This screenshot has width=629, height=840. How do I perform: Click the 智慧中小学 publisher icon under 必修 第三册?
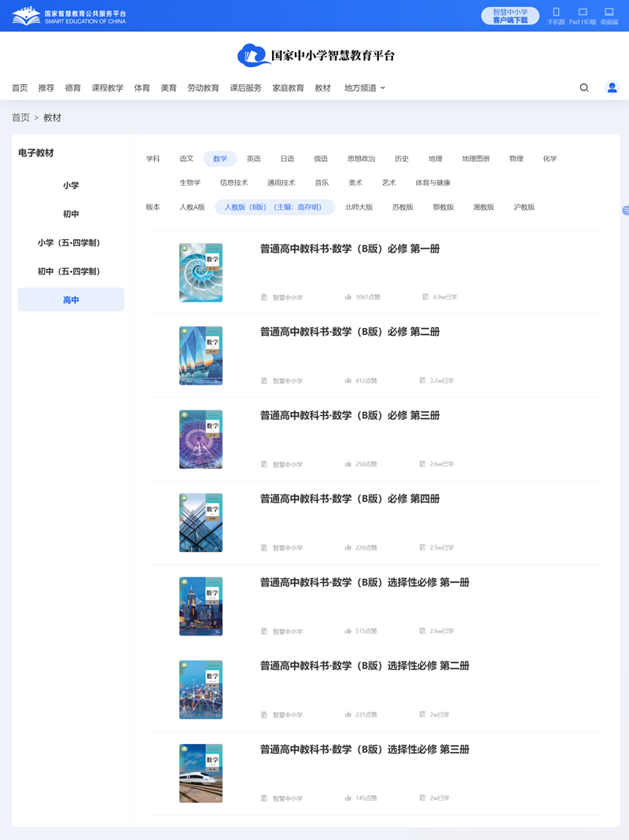point(263,463)
